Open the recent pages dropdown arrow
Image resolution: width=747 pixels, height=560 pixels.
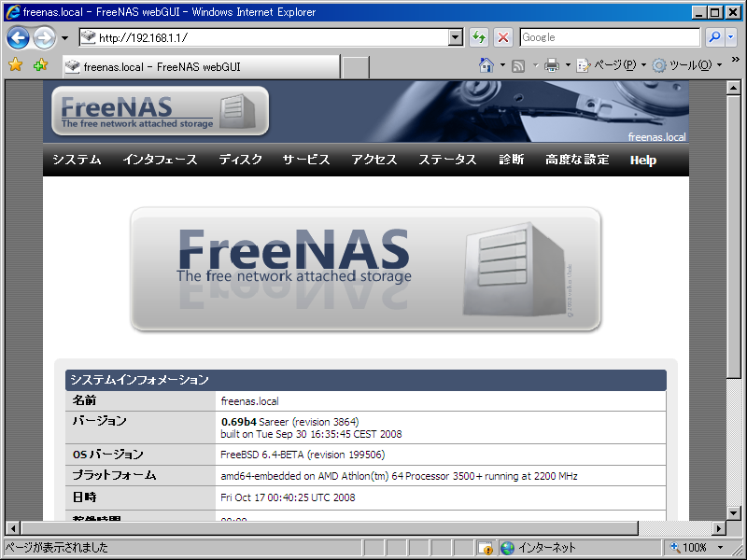click(x=65, y=37)
